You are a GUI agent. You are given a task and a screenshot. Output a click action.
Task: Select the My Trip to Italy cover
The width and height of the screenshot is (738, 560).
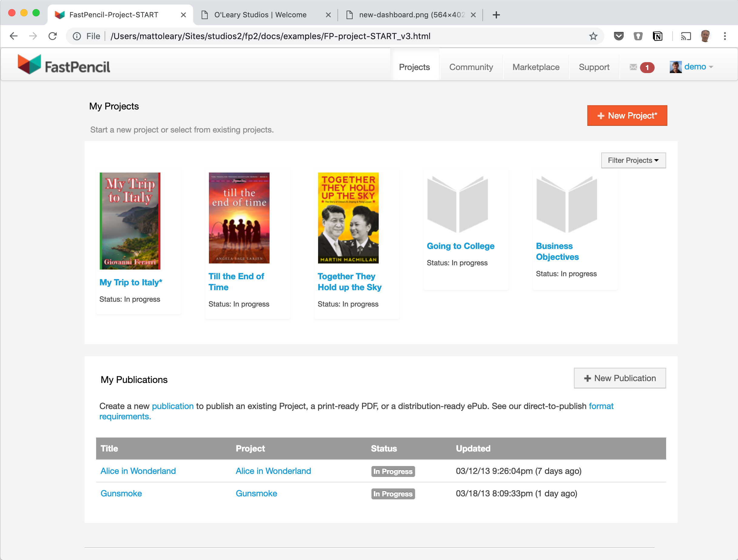[x=130, y=221]
